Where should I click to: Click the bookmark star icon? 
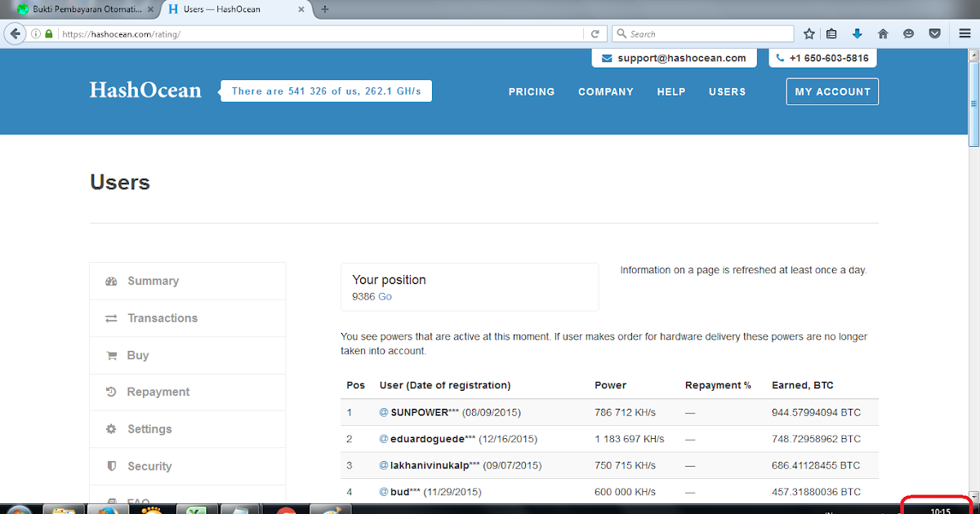point(809,34)
